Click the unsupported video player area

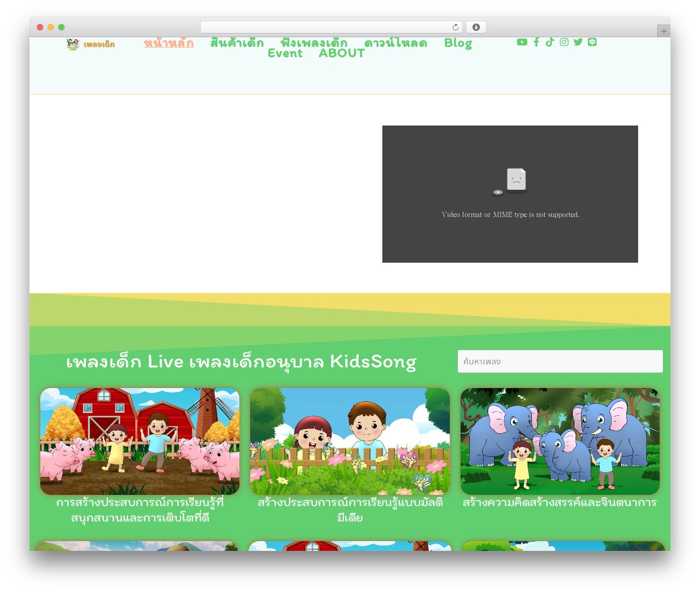(x=510, y=194)
